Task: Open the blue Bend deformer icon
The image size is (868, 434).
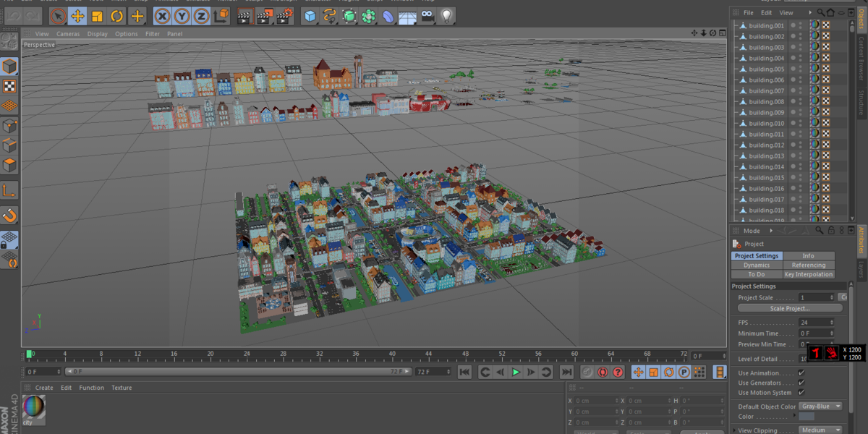Action: click(x=388, y=15)
